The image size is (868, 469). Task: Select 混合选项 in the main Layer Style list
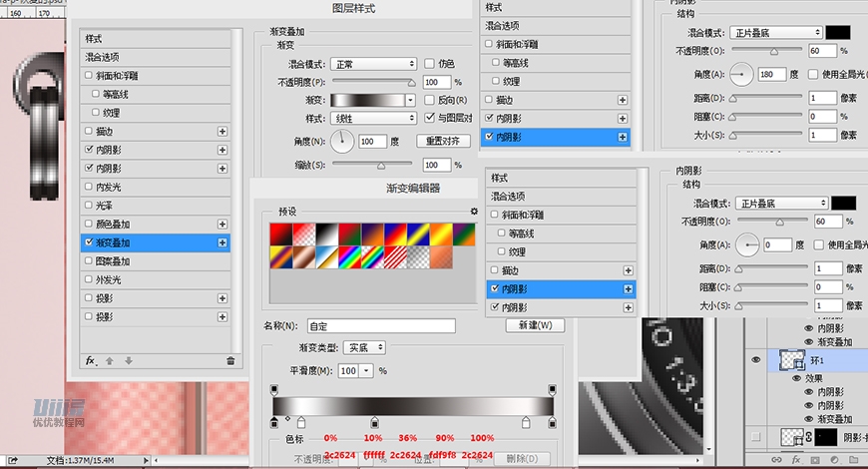point(156,57)
